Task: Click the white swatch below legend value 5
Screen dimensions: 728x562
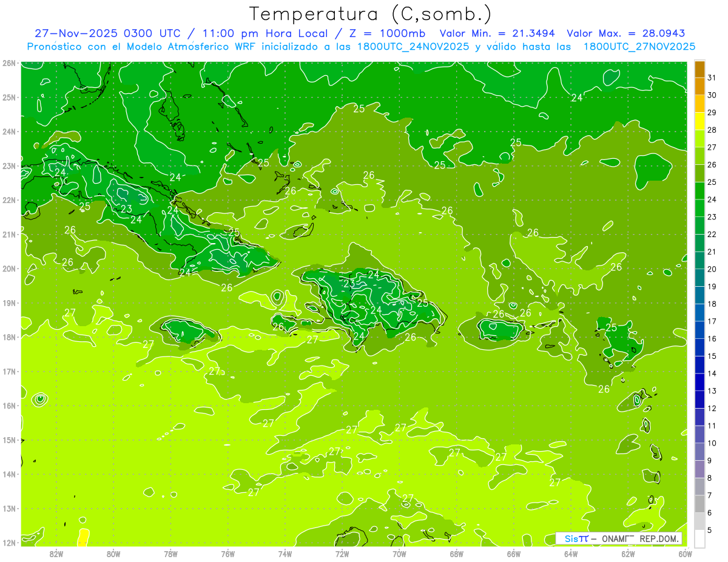Action: (x=699, y=538)
